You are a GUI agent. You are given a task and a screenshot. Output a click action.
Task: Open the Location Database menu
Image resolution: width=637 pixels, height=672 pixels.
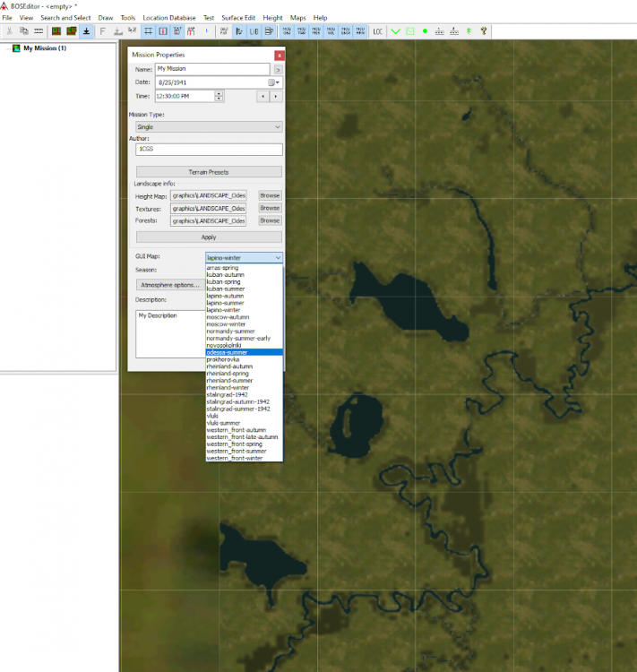(169, 18)
